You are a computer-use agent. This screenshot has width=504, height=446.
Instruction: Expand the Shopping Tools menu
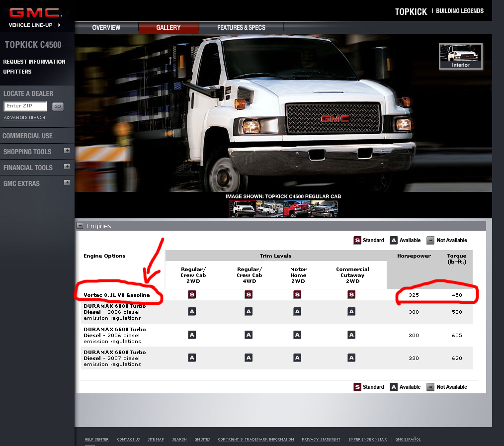[x=67, y=151]
